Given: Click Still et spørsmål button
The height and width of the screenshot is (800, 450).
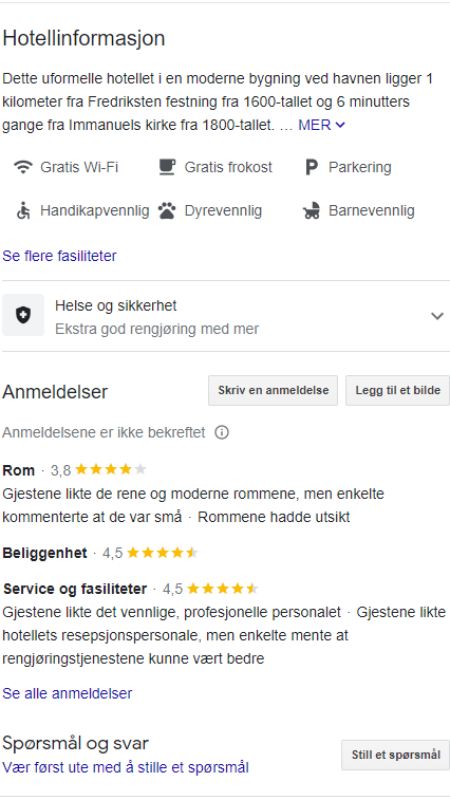Looking at the screenshot, I should [395, 755].
